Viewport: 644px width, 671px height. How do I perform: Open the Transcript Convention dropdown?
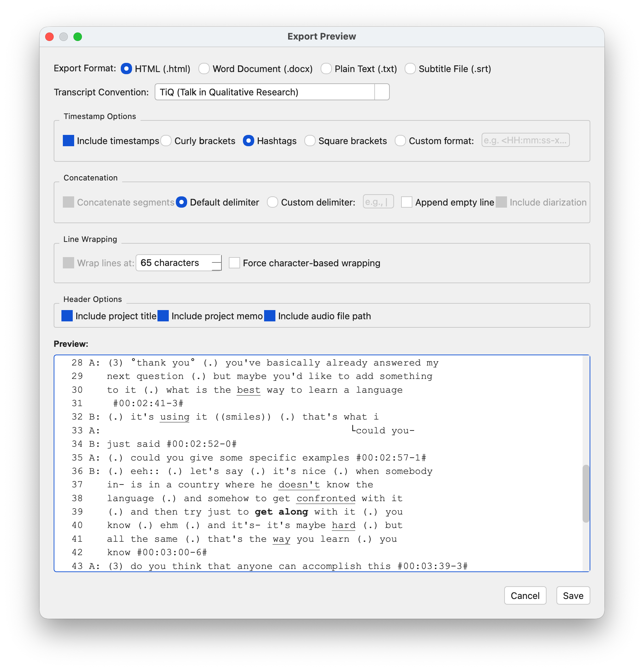(272, 92)
